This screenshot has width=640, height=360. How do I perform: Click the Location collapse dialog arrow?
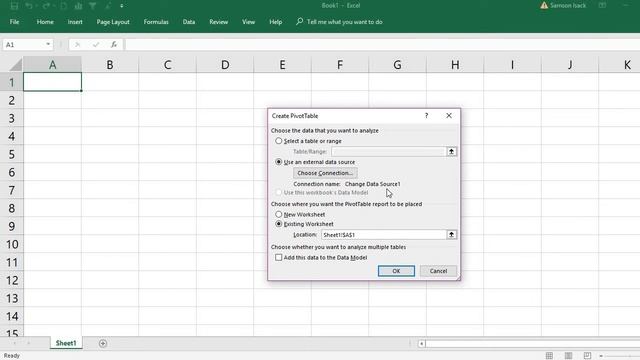(x=451, y=235)
